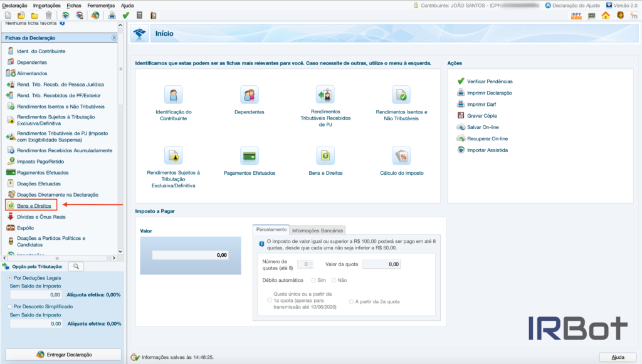This screenshot has width=642, height=364.
Task: Select Por Desconto Simplificado radio option
Action: 9,306
